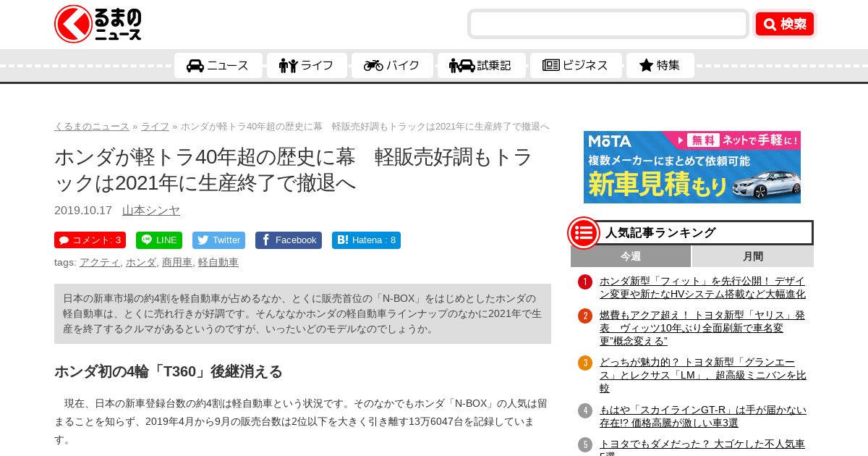This screenshot has height=456, width=868.
Task: Click the 軽自動車 tag link
Action: tap(218, 262)
